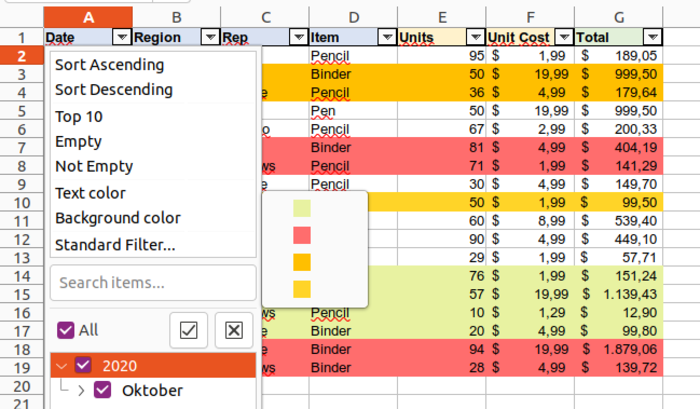Expand the Oktober tree node
This screenshot has width=700, height=409.
pyautogui.click(x=81, y=390)
